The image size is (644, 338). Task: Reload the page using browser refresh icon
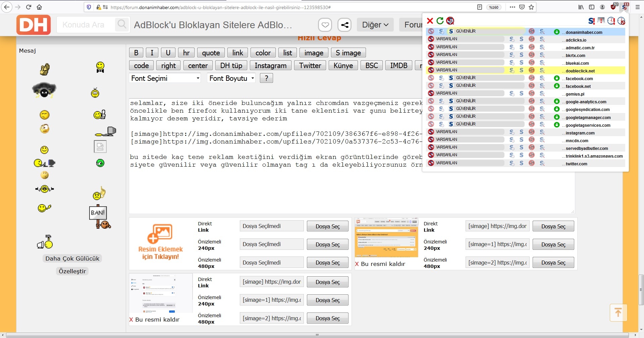29,7
